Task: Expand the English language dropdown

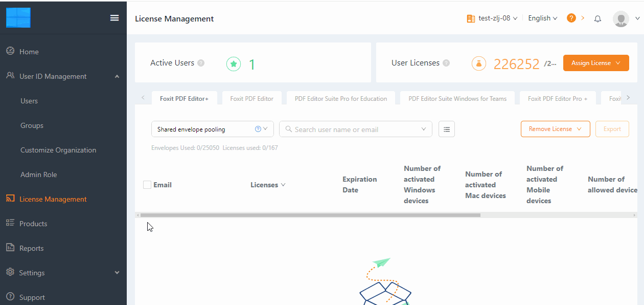Action: (542, 18)
